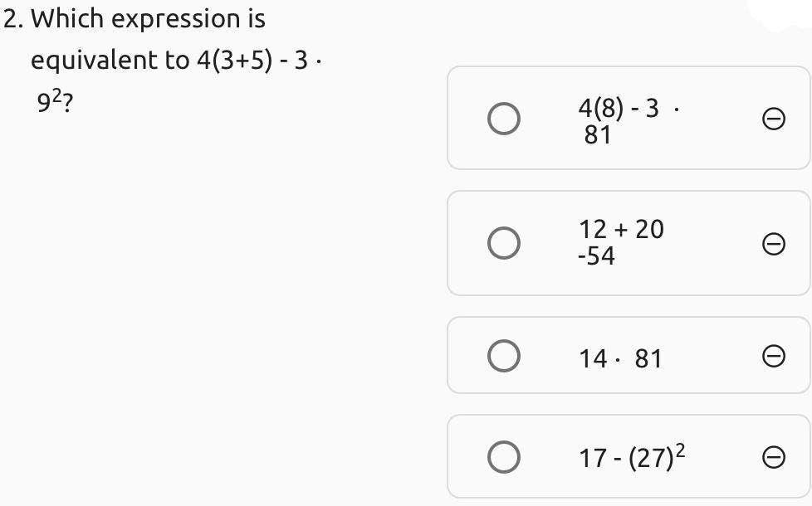This screenshot has width=812, height=506.
Task: Click the eliminate icon for 14 · 81
Action: [773, 356]
